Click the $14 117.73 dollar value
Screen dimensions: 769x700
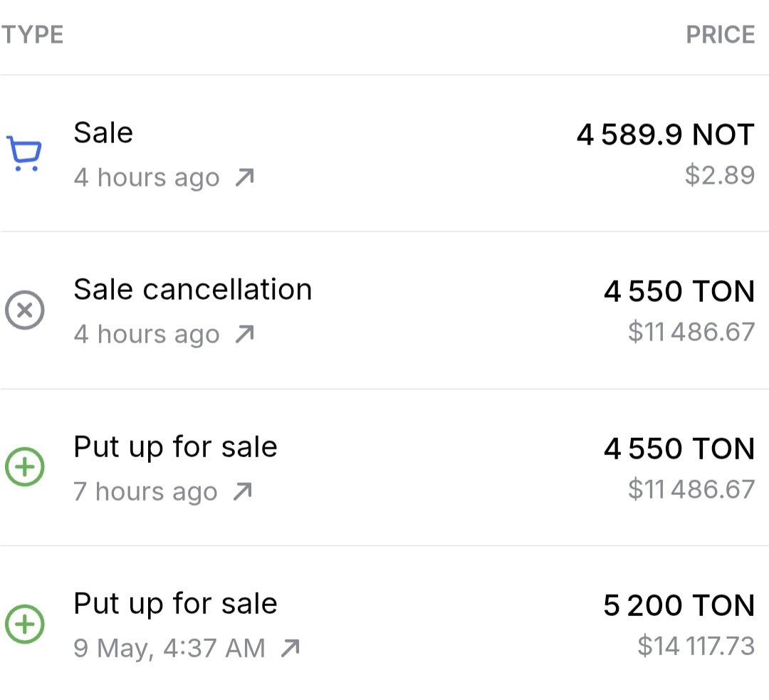click(696, 646)
